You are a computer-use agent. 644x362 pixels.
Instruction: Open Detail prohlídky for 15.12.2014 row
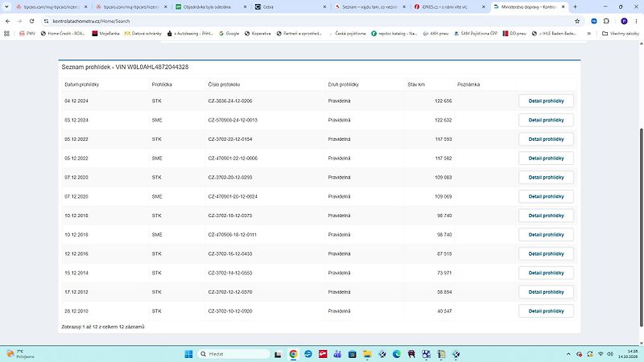pyautogui.click(x=546, y=273)
